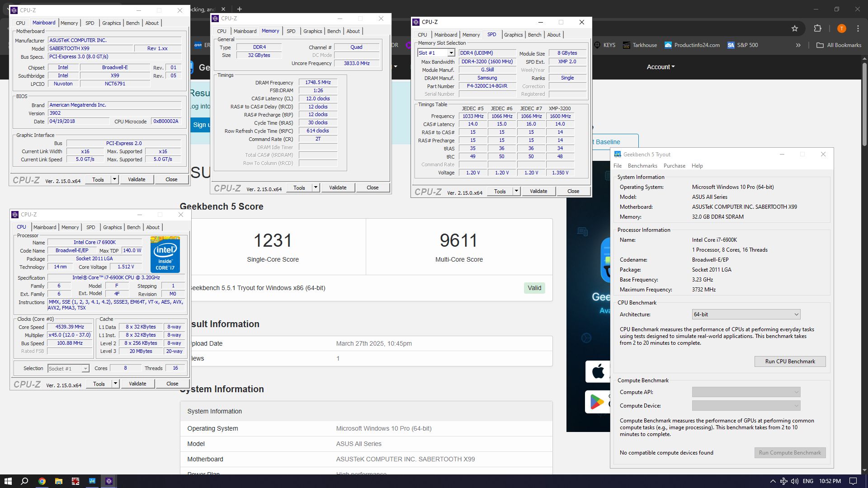Expand Tools arrow in CPU-Z CPU window
Screen dimensions: 868x488
point(116,384)
